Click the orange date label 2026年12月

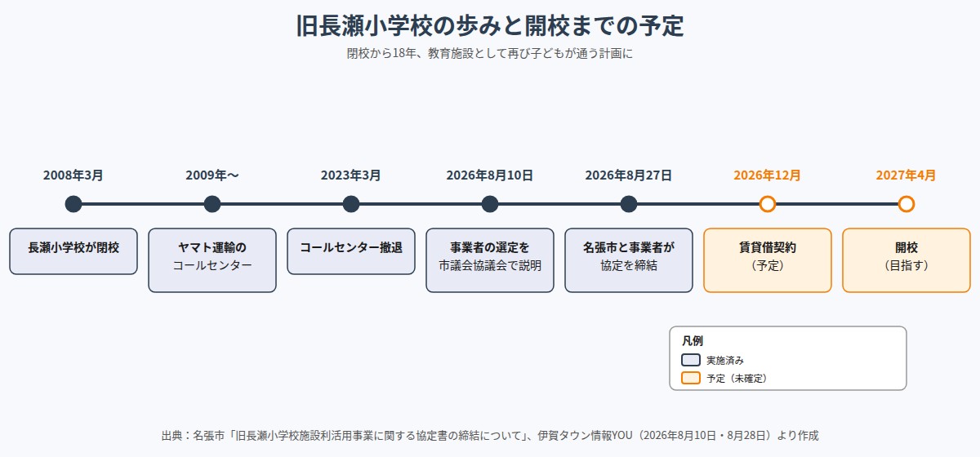[768, 175]
